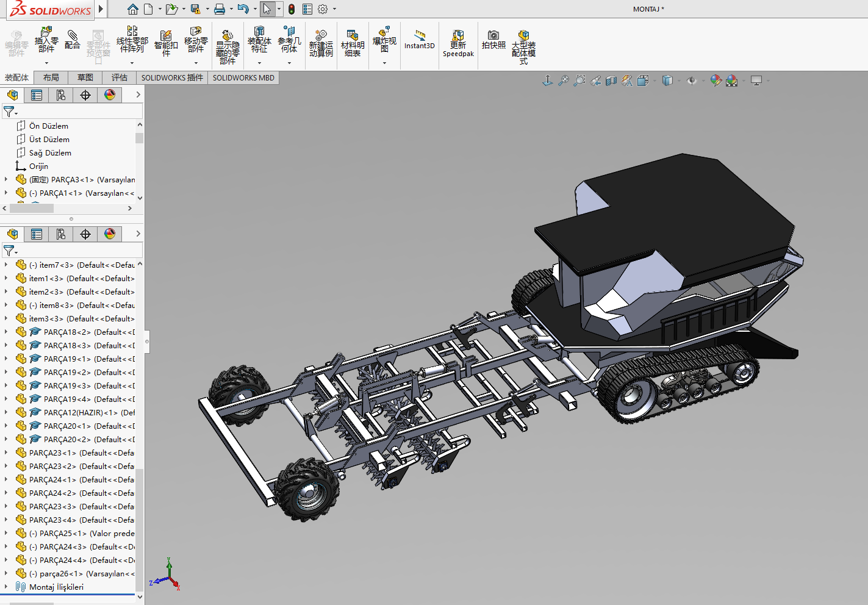Click the Zoom to Fit icon
Screen dimensions: 868x605
563,80
